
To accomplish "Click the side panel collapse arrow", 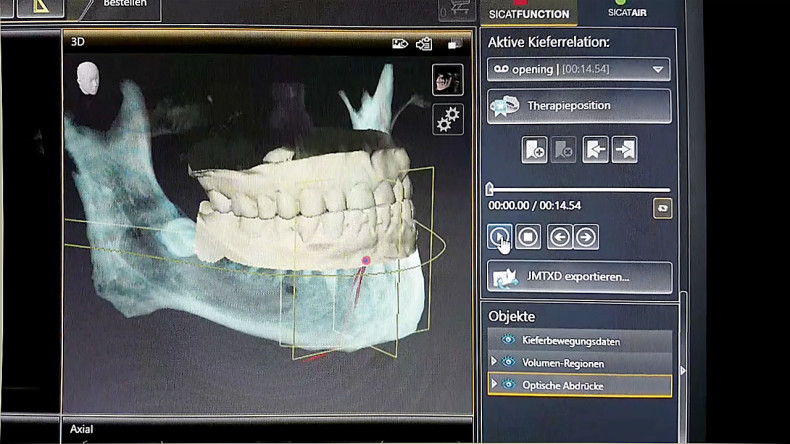I will click(x=683, y=370).
